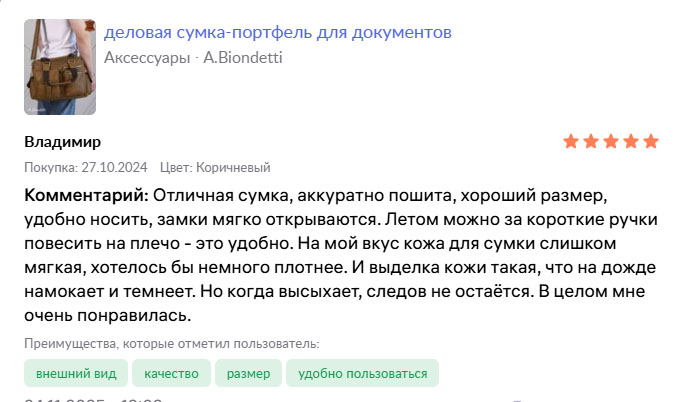The image size is (683, 402).
Task: Click the first rating star
Action: pyautogui.click(x=571, y=141)
